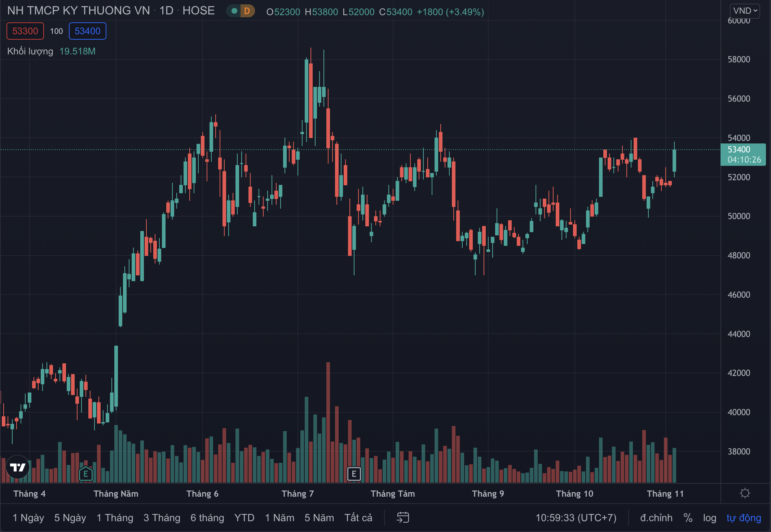
Task: Click the Tháng Năm label on time axis
Action: tap(116, 494)
